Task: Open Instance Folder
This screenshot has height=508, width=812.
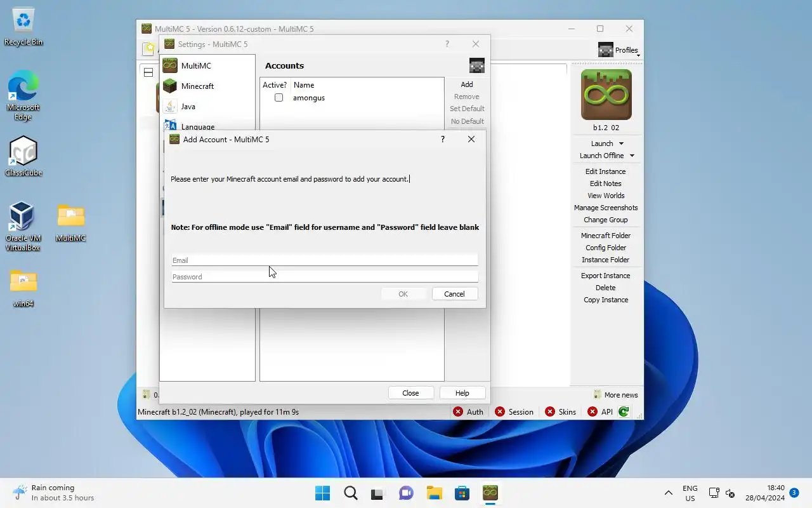Action: click(x=605, y=260)
